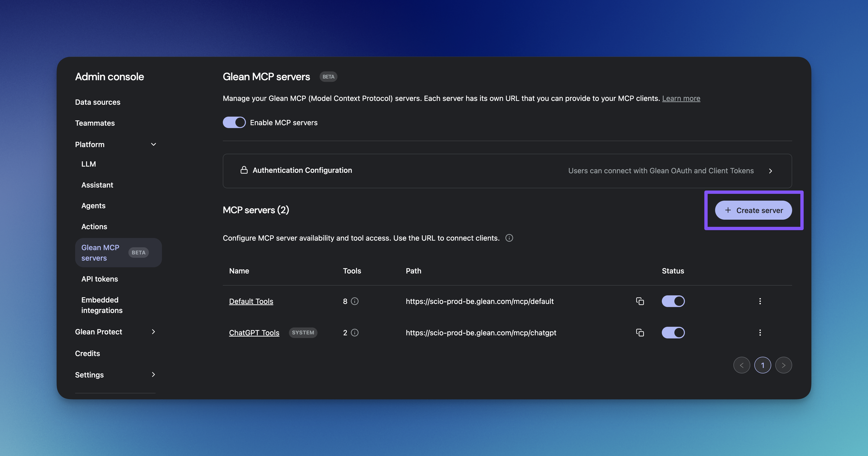868x456 pixels.
Task: Expand the Settings section
Action: (x=154, y=374)
